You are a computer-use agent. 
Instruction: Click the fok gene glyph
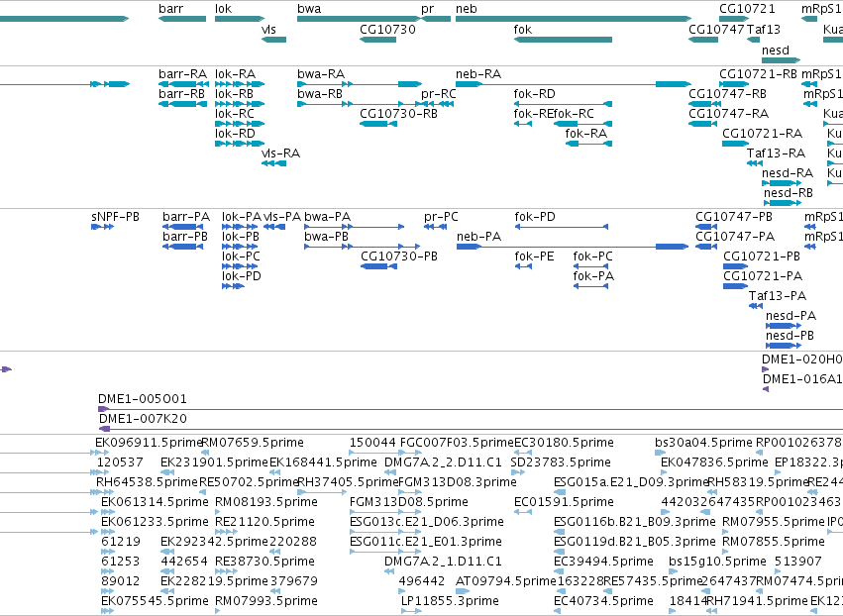(x=563, y=40)
